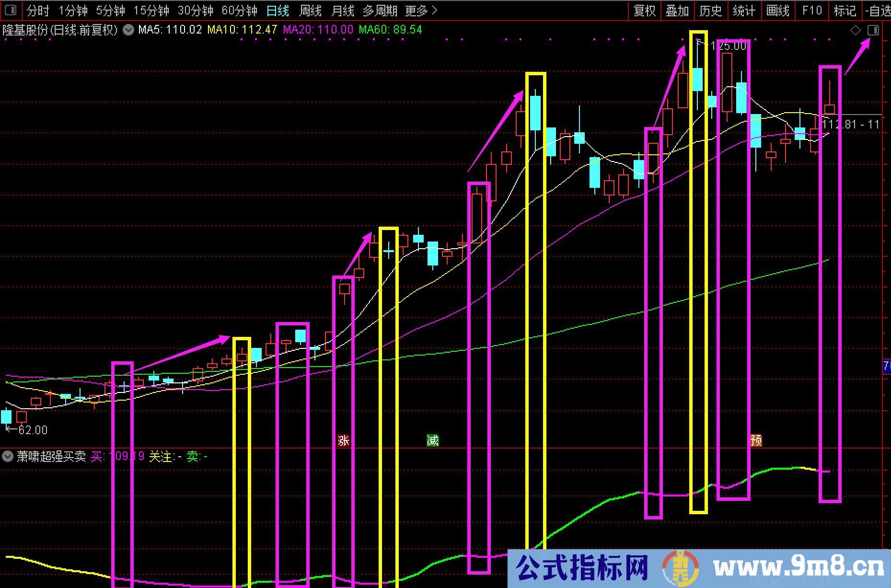
Task: Click the 预 event marker
Action: click(x=756, y=440)
